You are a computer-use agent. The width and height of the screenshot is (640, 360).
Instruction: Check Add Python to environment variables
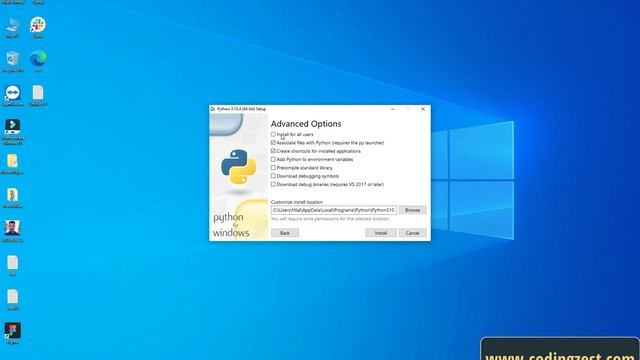273,159
